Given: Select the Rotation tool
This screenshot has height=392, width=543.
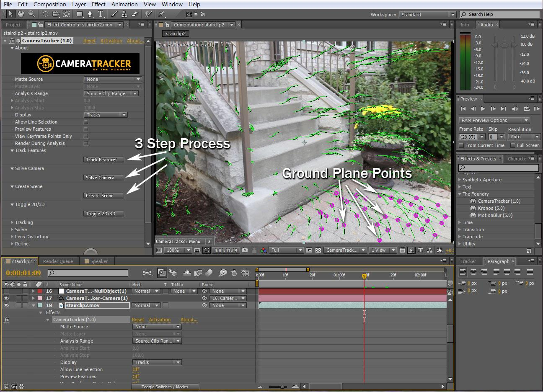Looking at the screenshot, I should [x=45, y=14].
